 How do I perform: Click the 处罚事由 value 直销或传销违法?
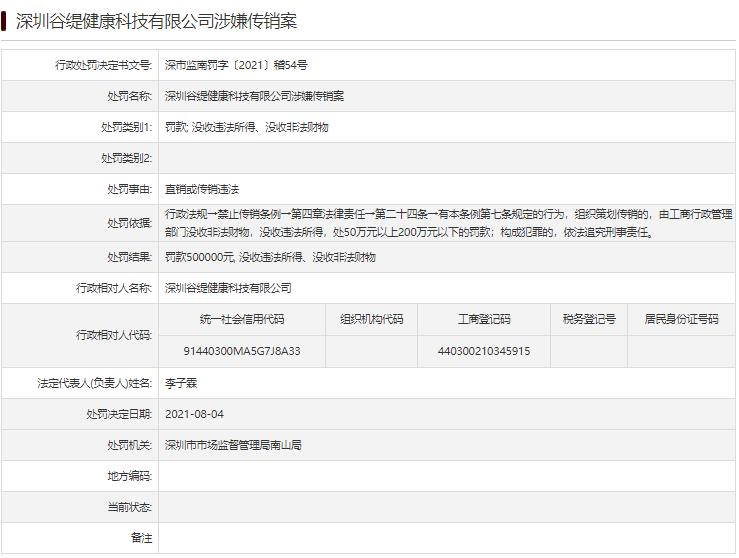pos(202,189)
